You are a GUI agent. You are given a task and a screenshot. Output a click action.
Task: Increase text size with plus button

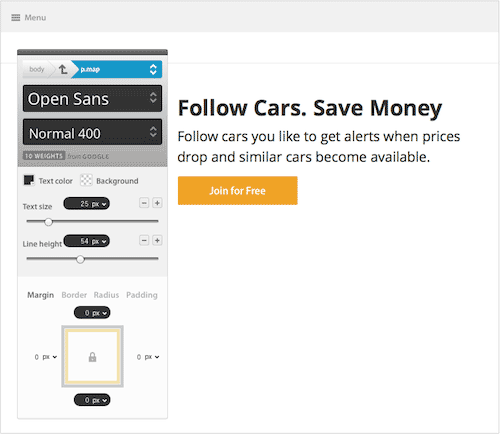point(157,203)
